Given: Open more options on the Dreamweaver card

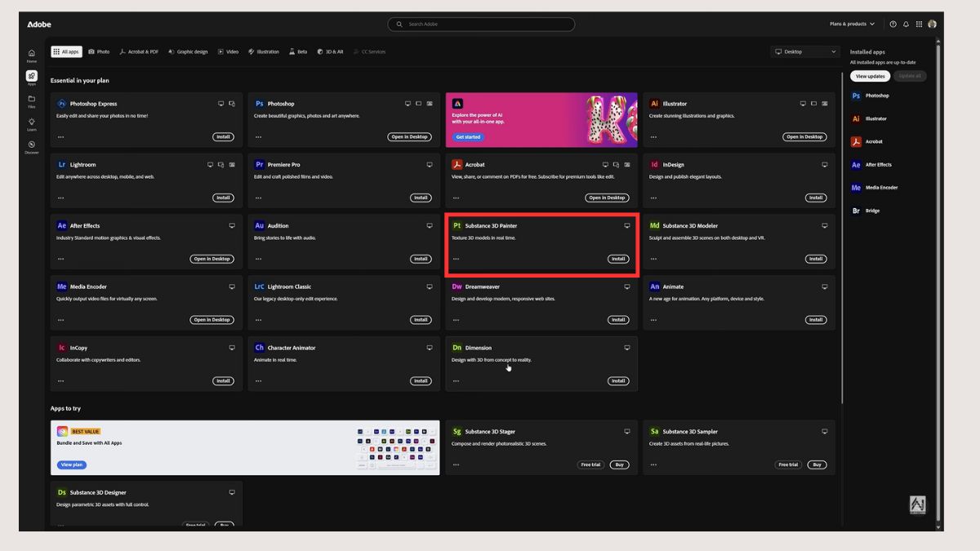Looking at the screenshot, I should click(456, 320).
